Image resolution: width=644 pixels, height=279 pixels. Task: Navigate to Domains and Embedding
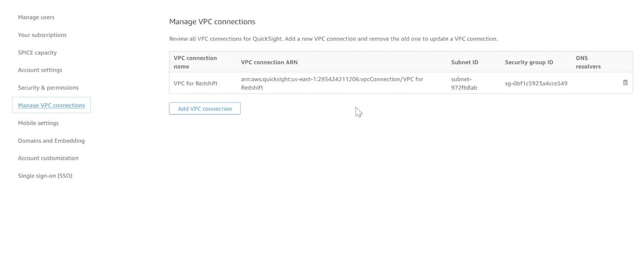point(51,141)
